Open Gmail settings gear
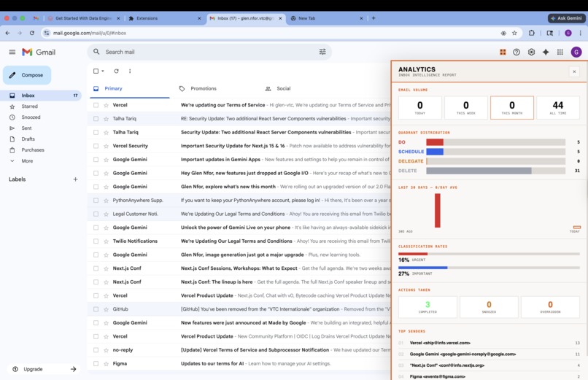This screenshot has height=380, width=588. point(531,52)
